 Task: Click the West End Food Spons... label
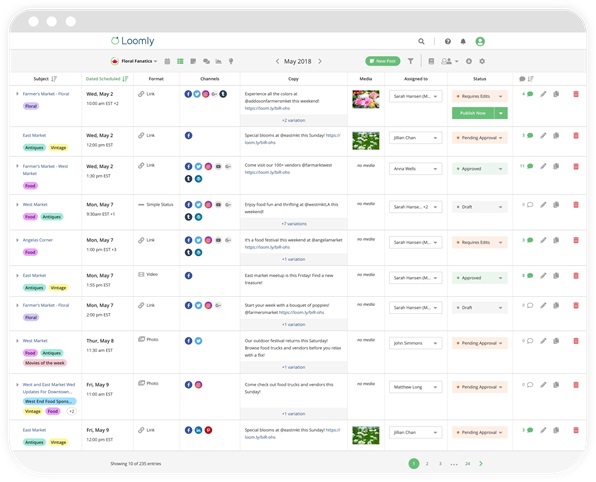click(49, 401)
